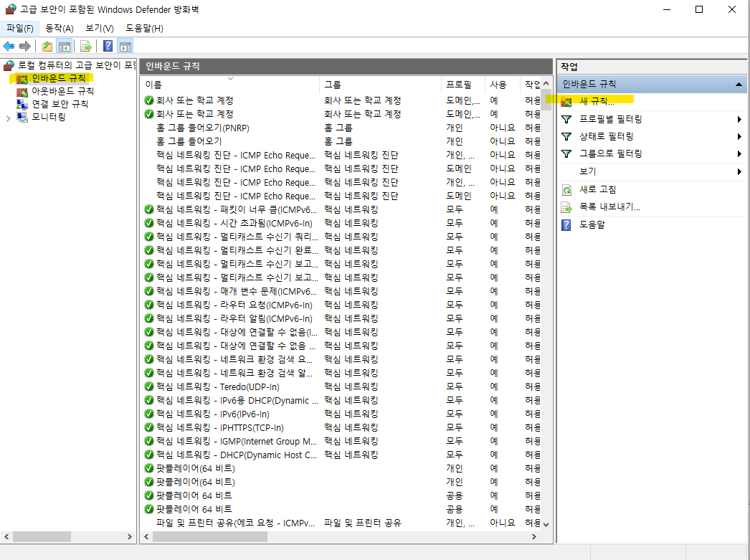The image size is (750, 560).
Task: Click green check icon of Teredo(UDP-In) rule
Action: [148, 386]
